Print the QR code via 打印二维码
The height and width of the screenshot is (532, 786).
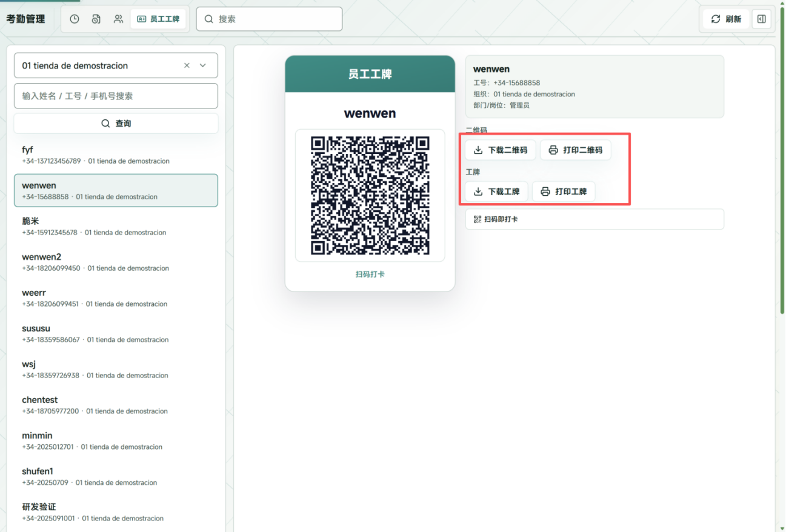(576, 150)
